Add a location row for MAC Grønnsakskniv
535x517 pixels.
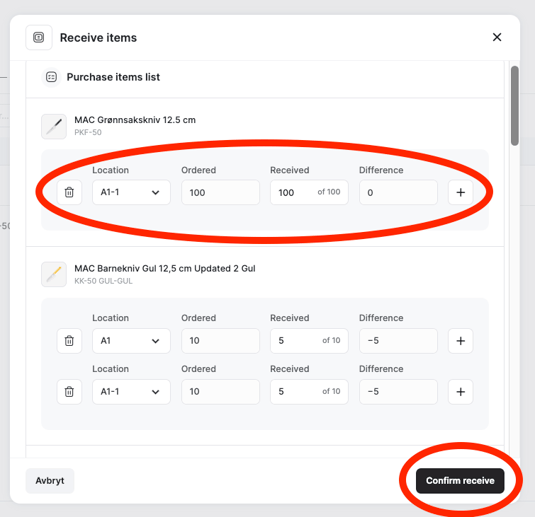461,192
